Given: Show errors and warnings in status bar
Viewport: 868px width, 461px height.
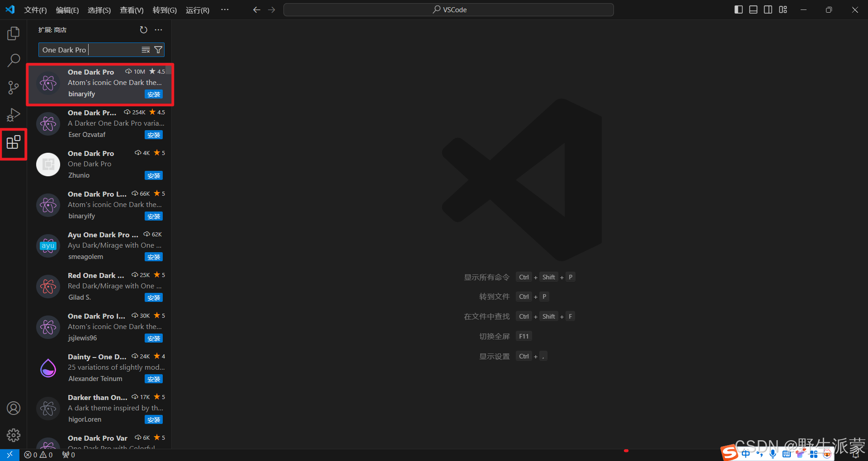Looking at the screenshot, I should point(38,455).
